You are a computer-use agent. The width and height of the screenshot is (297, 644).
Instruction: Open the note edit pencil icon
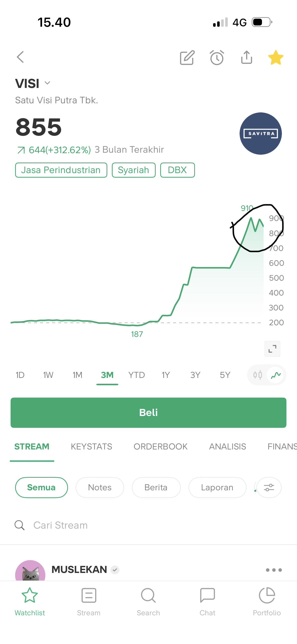187,57
